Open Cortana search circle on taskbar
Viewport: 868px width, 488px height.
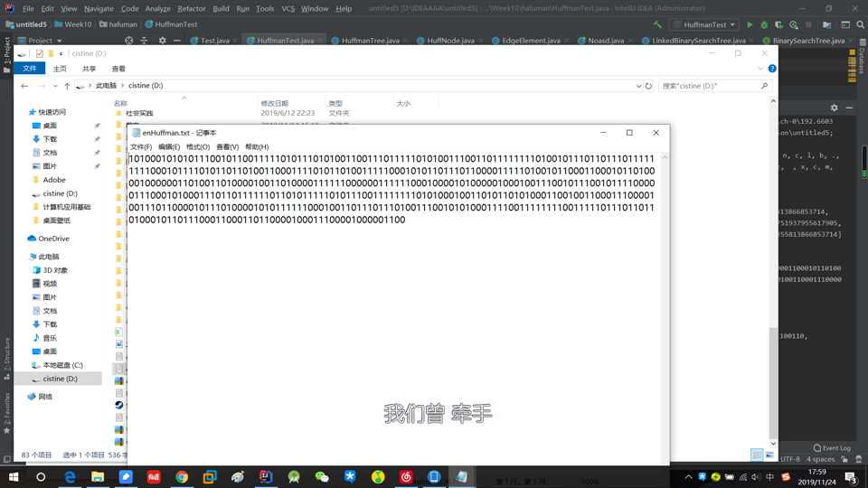point(41,476)
